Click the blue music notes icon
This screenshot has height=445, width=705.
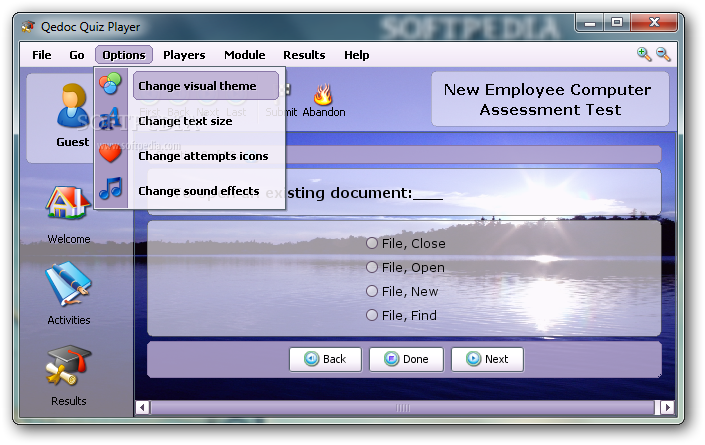pyautogui.click(x=111, y=188)
